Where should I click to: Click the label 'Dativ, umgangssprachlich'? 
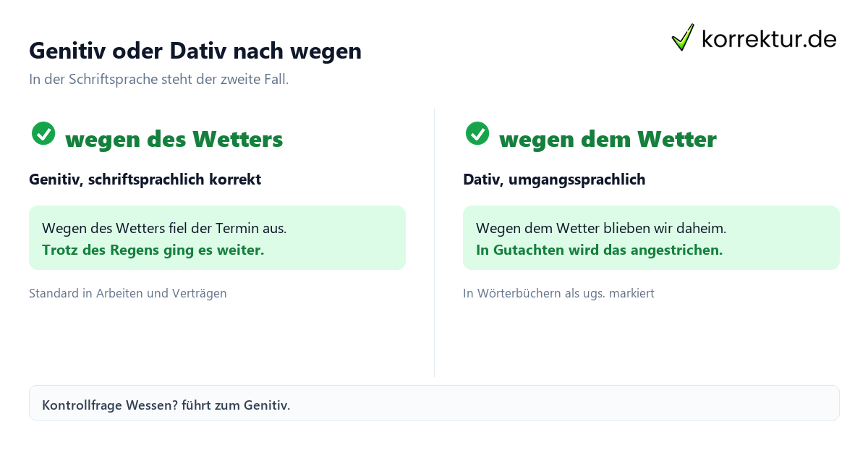point(554,180)
